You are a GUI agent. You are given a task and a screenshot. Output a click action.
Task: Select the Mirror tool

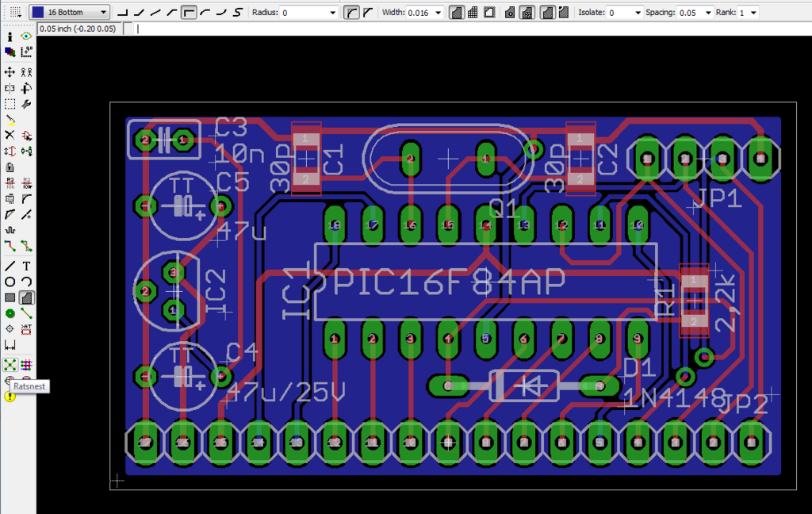click(10, 88)
